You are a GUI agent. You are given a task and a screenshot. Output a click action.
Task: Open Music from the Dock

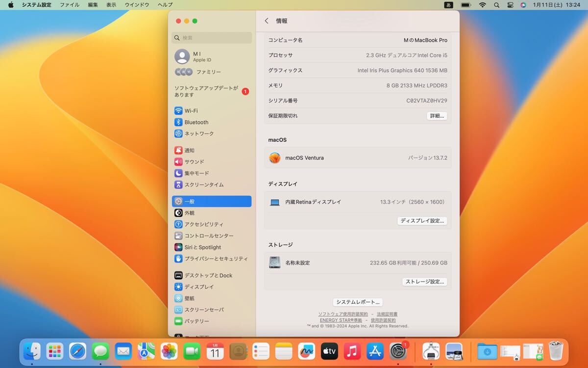[x=352, y=351]
